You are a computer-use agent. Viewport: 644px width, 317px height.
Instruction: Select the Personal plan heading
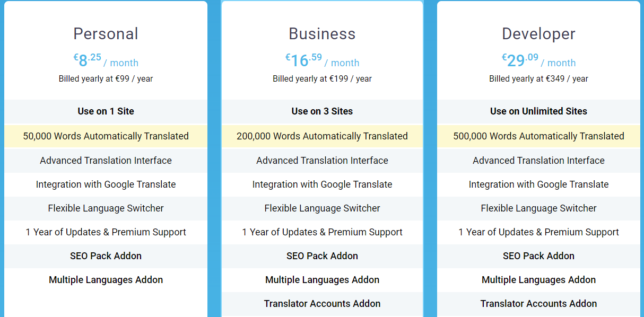coord(106,34)
